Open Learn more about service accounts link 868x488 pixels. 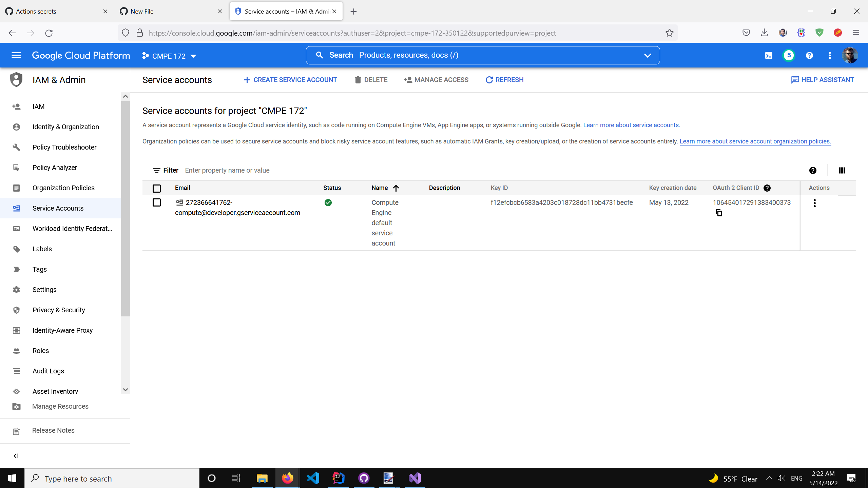click(632, 125)
